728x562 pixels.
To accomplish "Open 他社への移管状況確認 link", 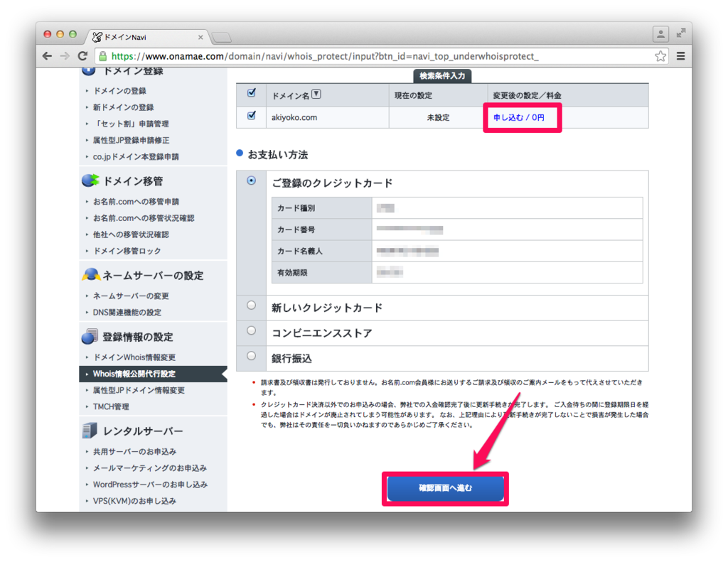I will (x=131, y=235).
